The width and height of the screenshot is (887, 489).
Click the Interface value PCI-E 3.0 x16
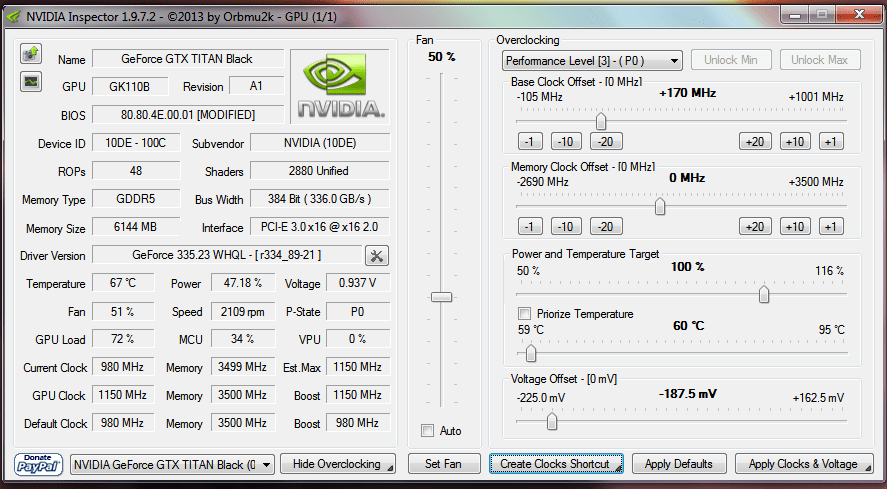point(320,227)
